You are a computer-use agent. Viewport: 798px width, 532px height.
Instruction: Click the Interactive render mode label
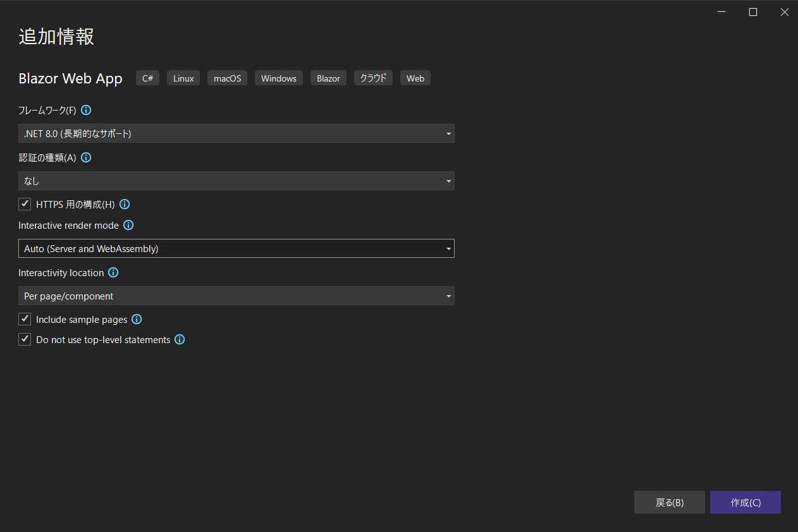68,225
